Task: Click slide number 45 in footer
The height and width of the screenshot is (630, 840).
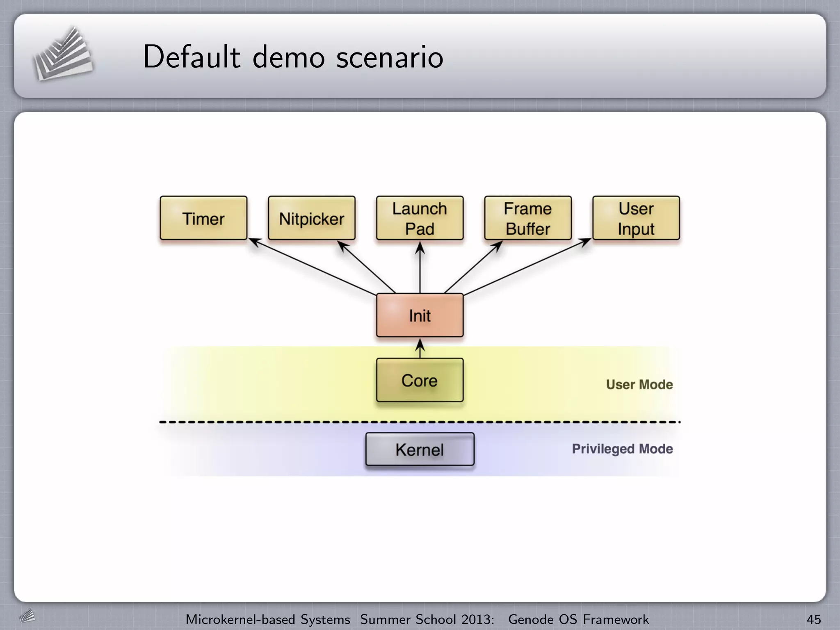Action: click(x=813, y=619)
